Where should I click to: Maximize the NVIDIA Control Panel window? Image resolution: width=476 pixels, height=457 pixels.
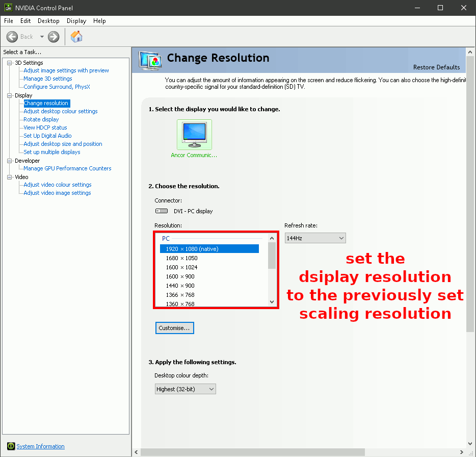point(440,8)
